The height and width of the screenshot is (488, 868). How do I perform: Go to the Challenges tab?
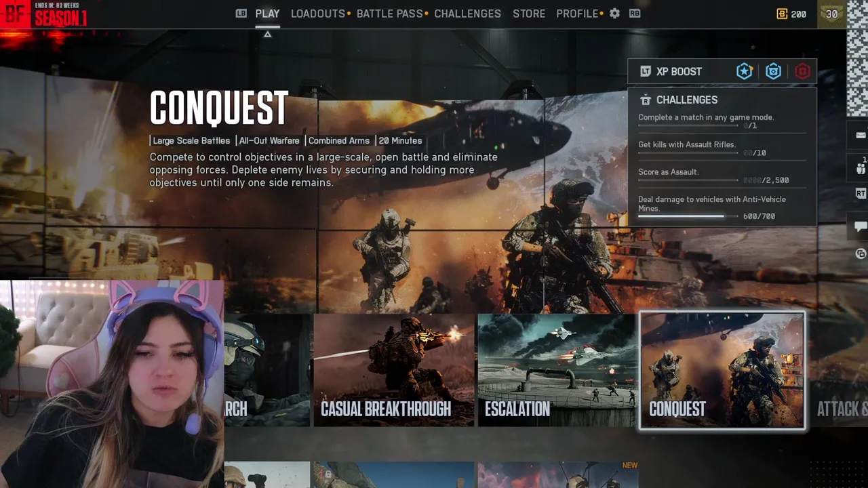(467, 14)
